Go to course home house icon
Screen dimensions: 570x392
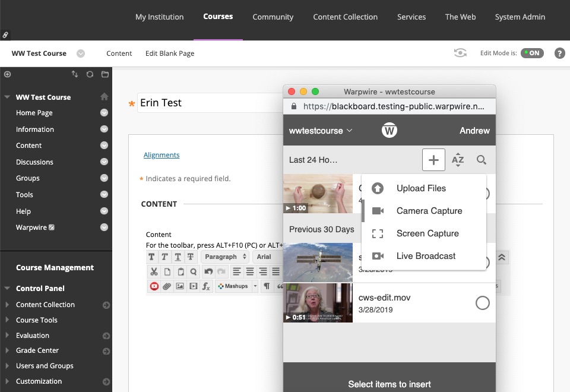coord(104,97)
